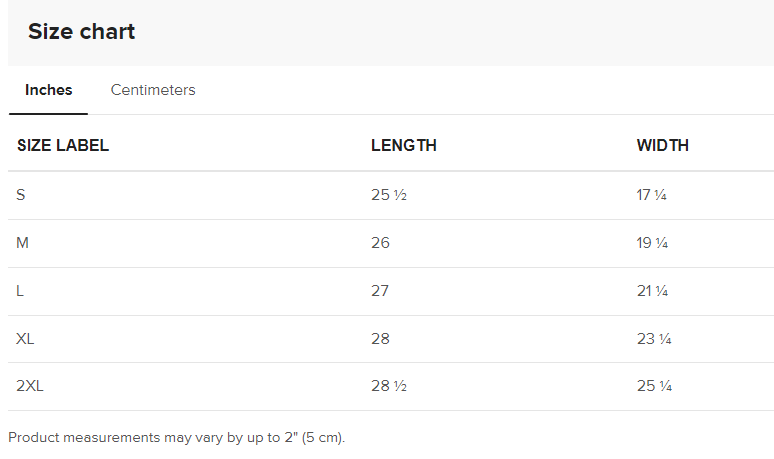The width and height of the screenshot is (774, 459).
Task: Select the L size row label
Action: pos(21,291)
